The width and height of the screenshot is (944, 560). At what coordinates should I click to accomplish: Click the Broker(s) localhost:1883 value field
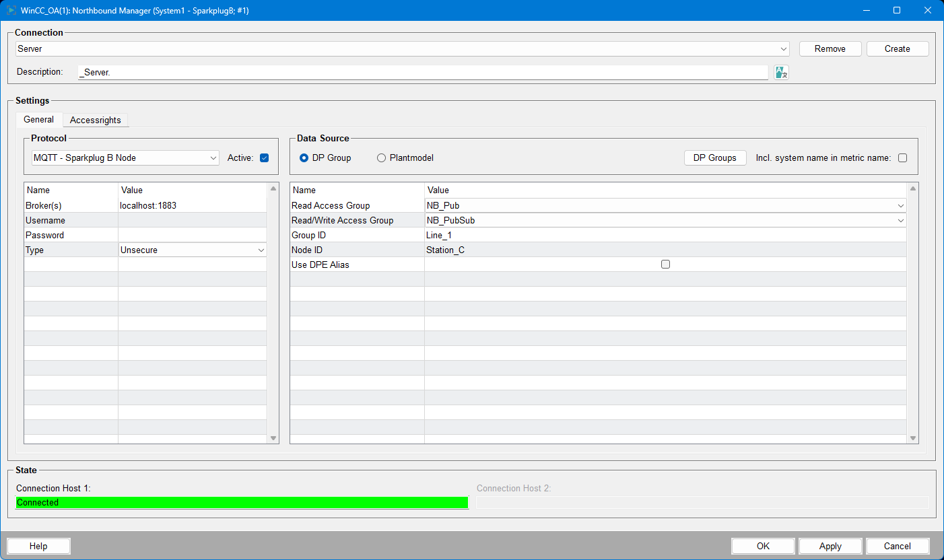tap(192, 206)
